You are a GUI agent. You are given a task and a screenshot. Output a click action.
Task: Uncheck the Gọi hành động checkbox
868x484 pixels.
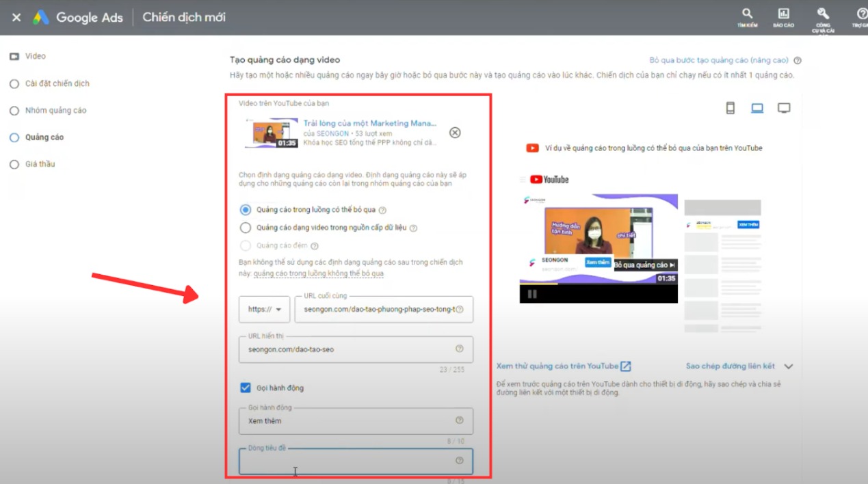(245, 388)
